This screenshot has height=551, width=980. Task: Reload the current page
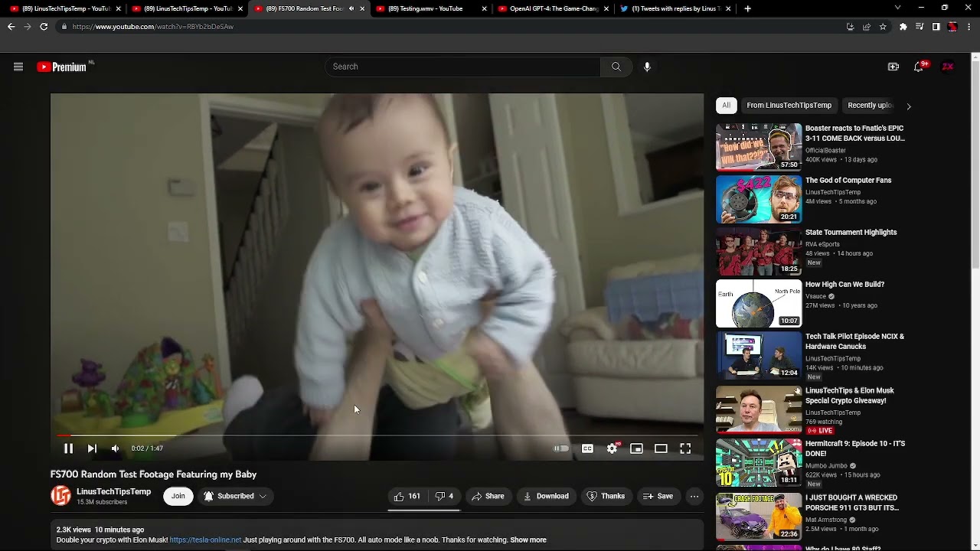coord(44,26)
